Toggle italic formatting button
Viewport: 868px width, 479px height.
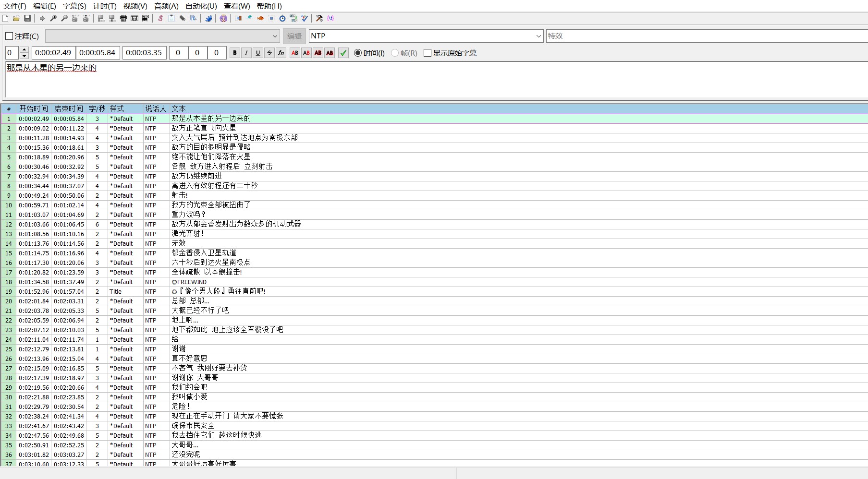[246, 53]
